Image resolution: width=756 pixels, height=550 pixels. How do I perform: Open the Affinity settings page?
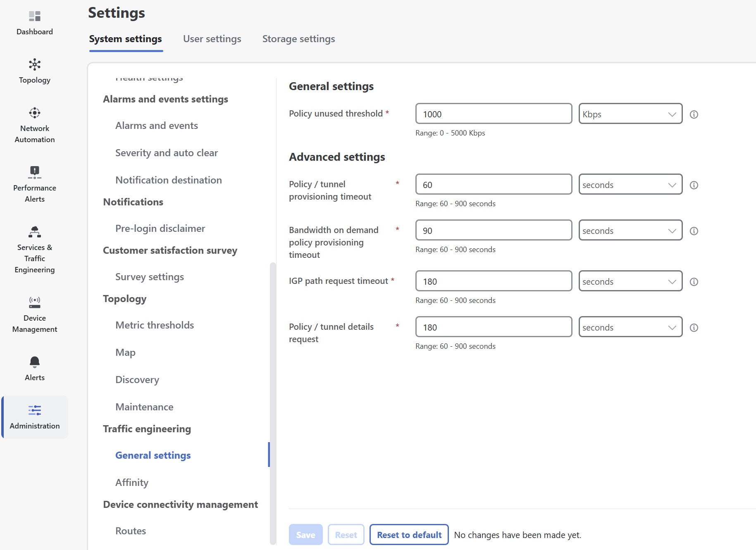coord(131,482)
